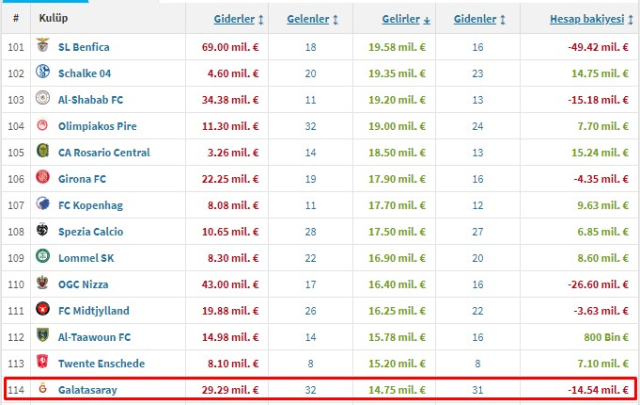Click the FC Midtjylland club crest
Screen dimensions: 640x405
pos(43,309)
